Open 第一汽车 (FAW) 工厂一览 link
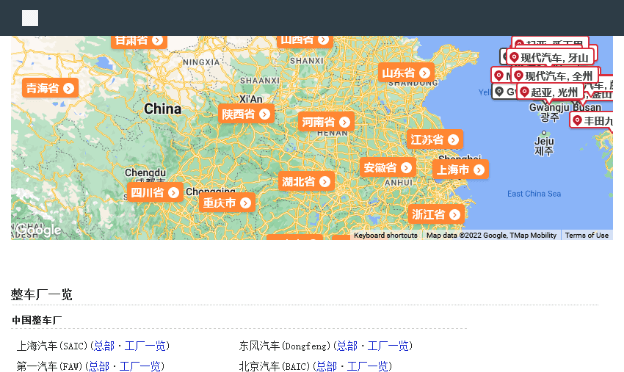The height and width of the screenshot is (372, 624). tap(140, 366)
